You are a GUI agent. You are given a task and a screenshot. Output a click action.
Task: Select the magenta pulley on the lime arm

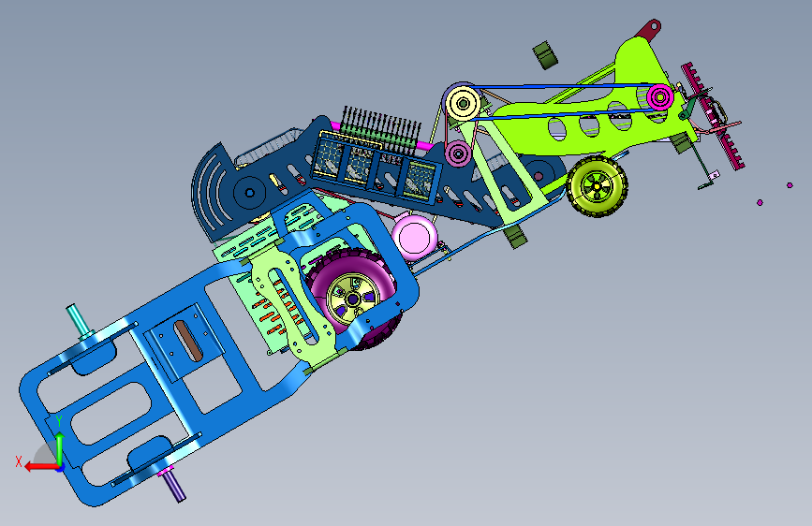coord(660,96)
